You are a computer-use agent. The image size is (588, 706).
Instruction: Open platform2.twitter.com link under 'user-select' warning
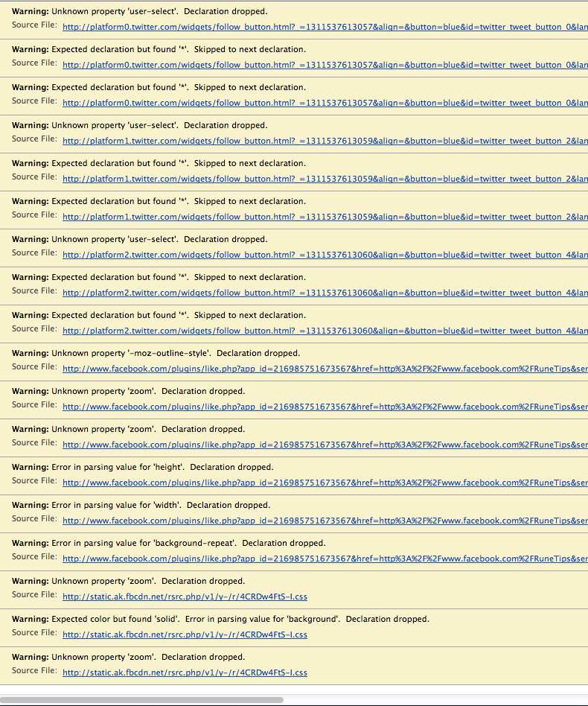point(325,255)
